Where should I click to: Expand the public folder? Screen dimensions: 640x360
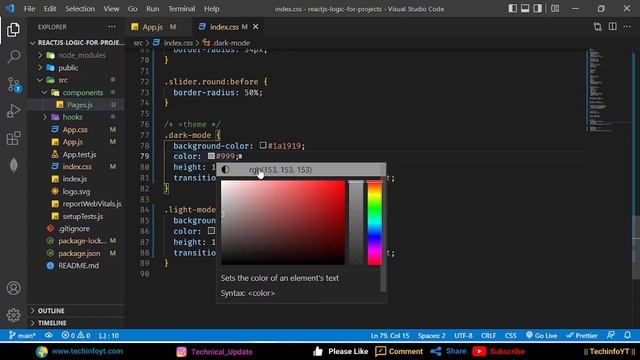pyautogui.click(x=76, y=68)
